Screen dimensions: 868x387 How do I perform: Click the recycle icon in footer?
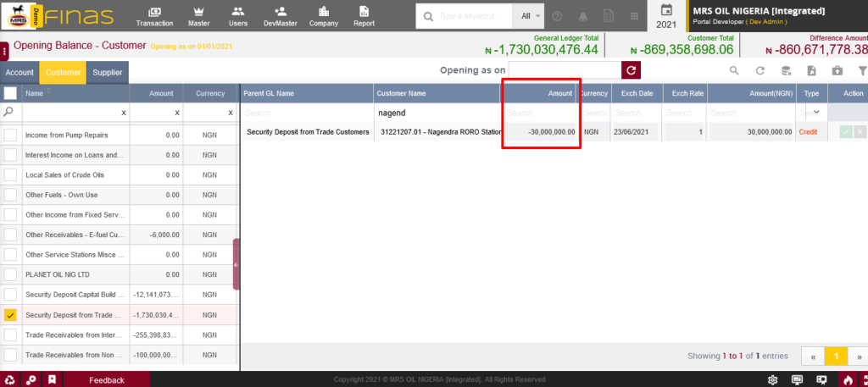pos(10,380)
